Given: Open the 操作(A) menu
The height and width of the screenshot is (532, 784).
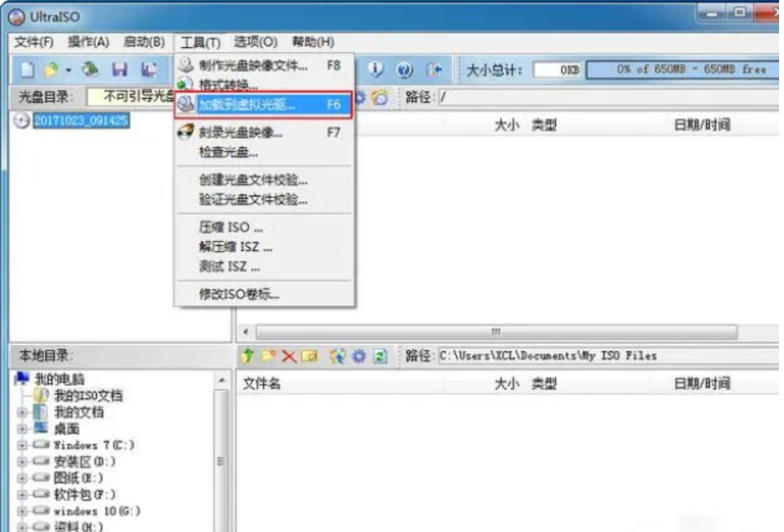Looking at the screenshot, I should click(x=88, y=42).
